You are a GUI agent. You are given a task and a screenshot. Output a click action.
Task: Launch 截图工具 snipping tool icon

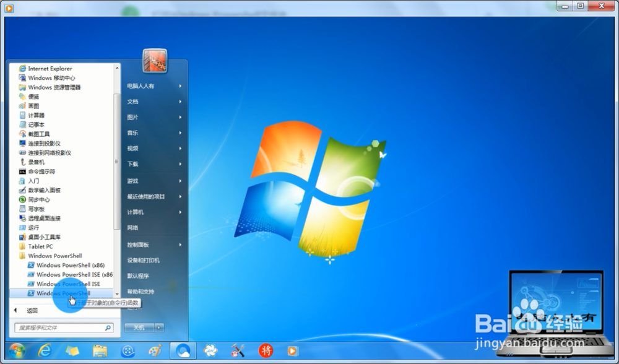click(22, 134)
